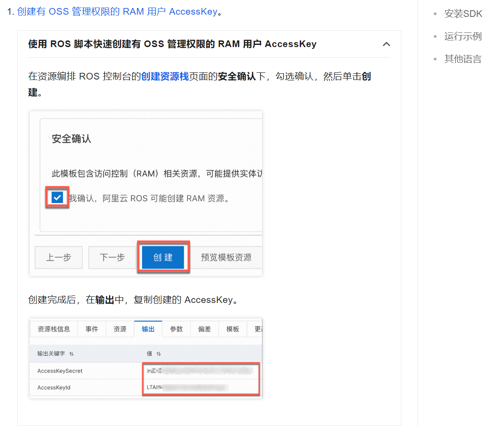Image resolution: width=504 pixels, height=426 pixels.
Task: Click the 下一步 button
Action: tap(112, 257)
